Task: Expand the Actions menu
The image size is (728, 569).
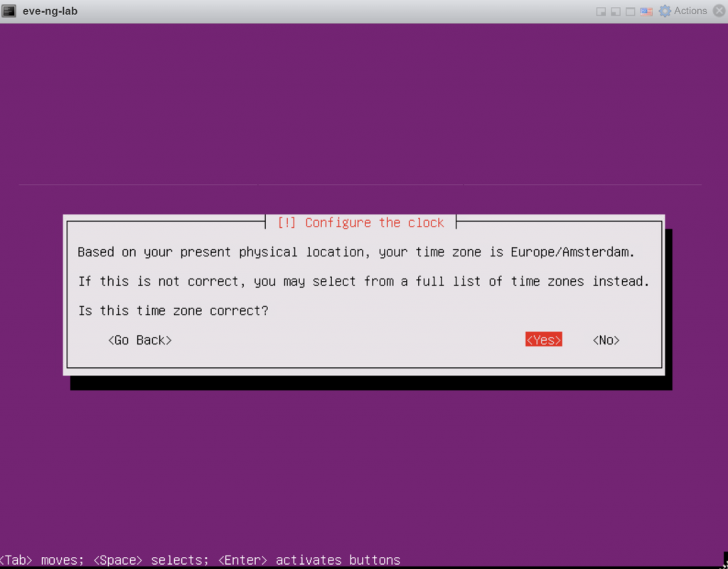Action: [690, 11]
